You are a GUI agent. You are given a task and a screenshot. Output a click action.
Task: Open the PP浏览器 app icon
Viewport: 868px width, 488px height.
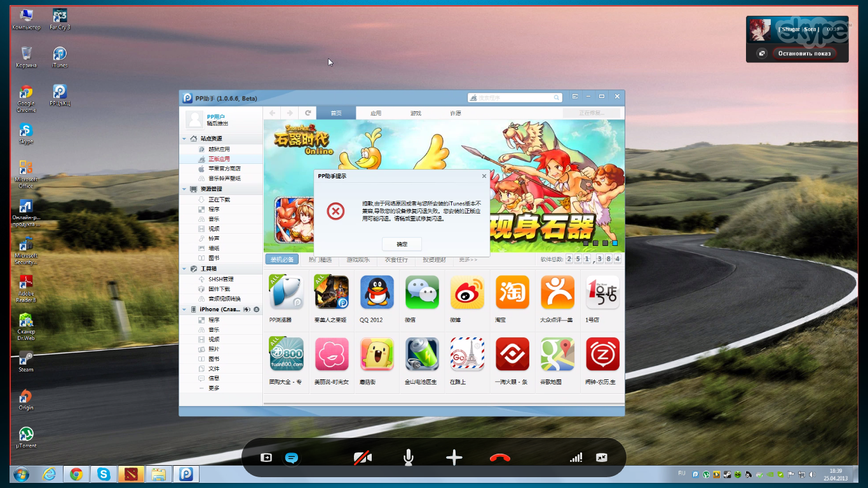point(286,292)
